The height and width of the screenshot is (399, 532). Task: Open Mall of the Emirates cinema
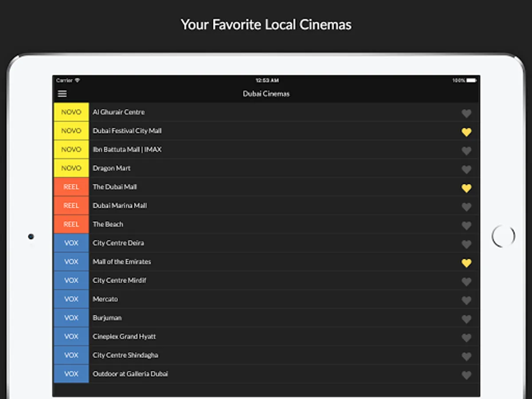point(266,262)
